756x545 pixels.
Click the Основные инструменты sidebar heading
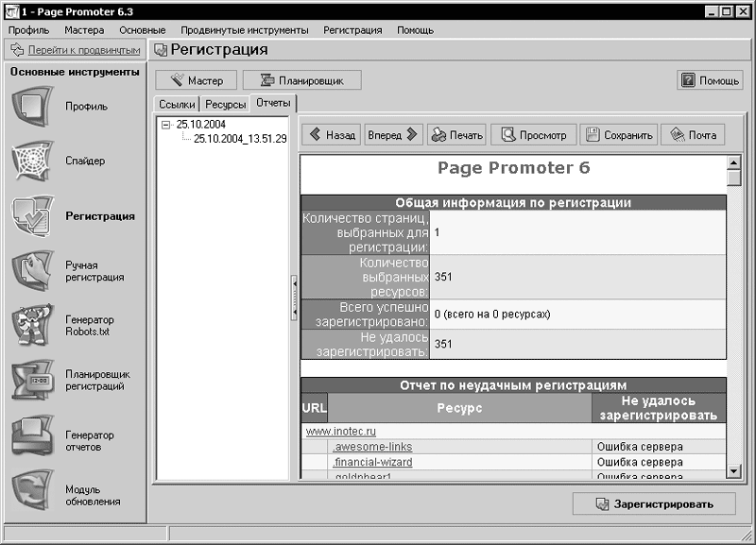pos(75,72)
